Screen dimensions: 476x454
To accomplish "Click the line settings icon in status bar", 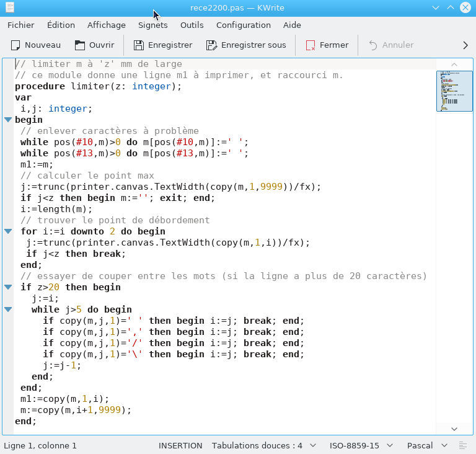I will click(x=462, y=445).
